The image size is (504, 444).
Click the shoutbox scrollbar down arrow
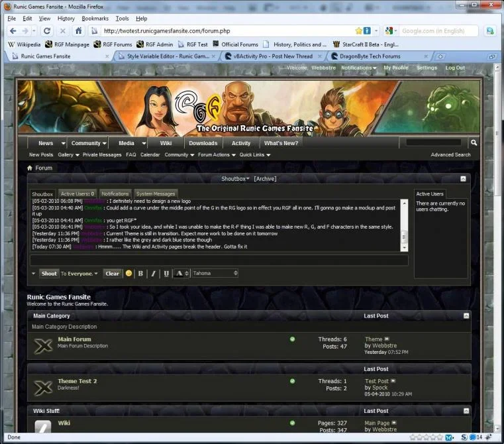tap(405, 248)
